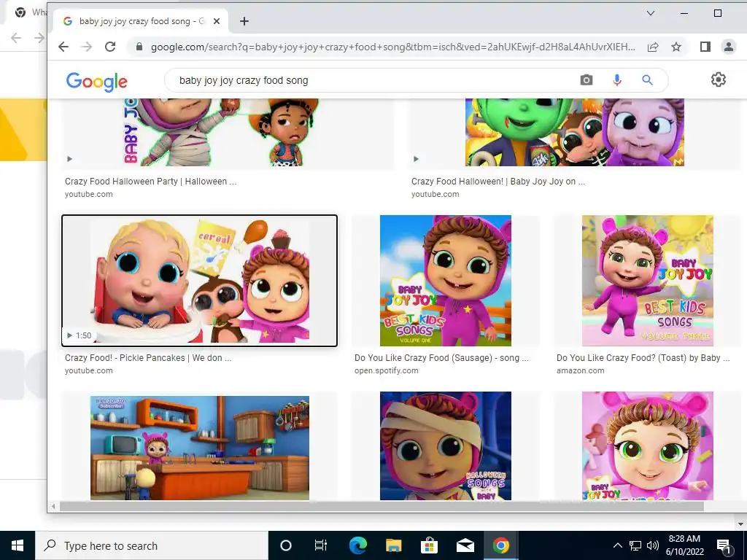This screenshot has width=747, height=560.
Task: Click the Google logo
Action: pos(97,82)
